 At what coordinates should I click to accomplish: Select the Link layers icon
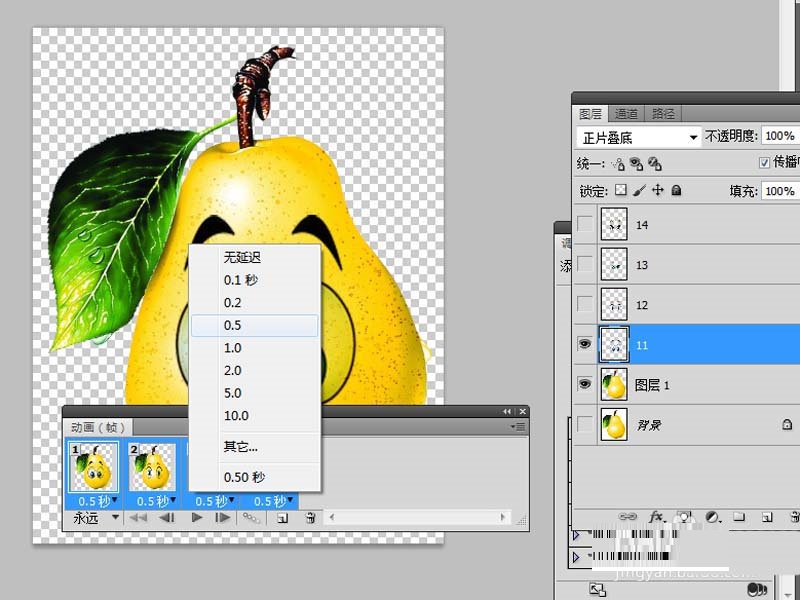click(628, 516)
